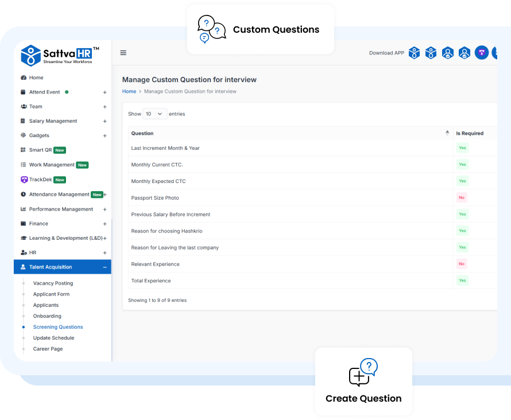The height and width of the screenshot is (420, 511).
Task: Open the Show entries dropdown
Action: click(154, 114)
